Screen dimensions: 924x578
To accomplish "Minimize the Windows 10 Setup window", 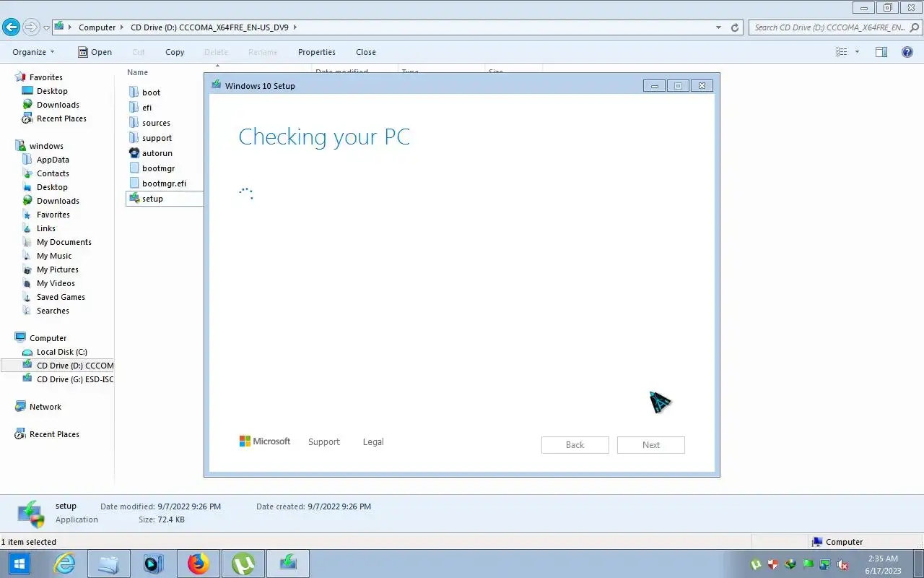I will (654, 86).
